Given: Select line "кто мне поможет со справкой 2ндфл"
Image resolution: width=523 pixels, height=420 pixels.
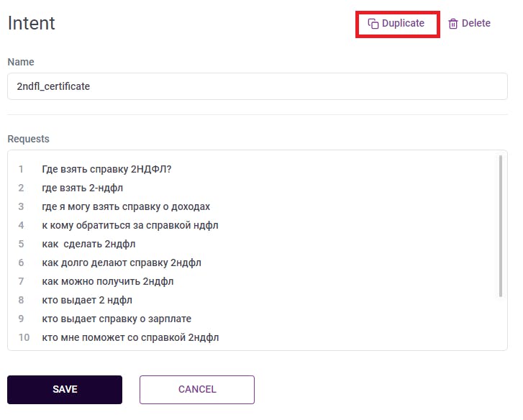Looking at the screenshot, I should pyautogui.click(x=130, y=338).
